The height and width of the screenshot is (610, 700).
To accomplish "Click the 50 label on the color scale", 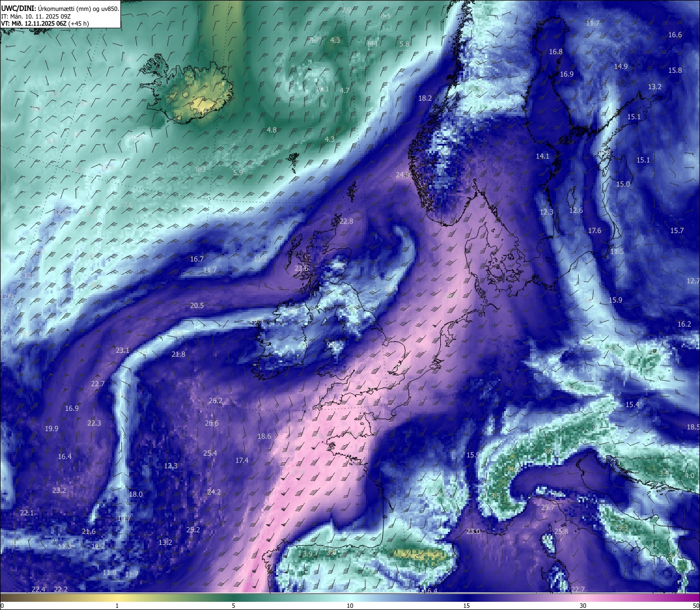I will tap(696, 606).
